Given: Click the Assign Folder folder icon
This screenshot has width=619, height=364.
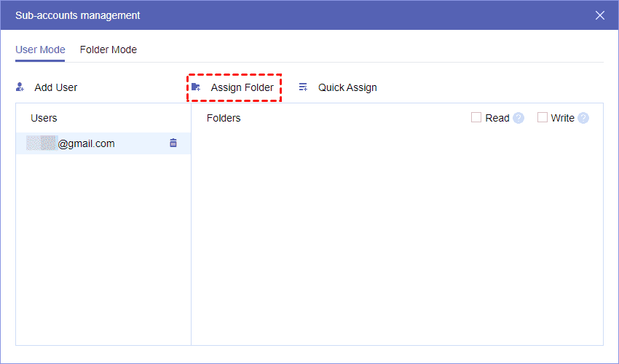Looking at the screenshot, I should 196,87.
